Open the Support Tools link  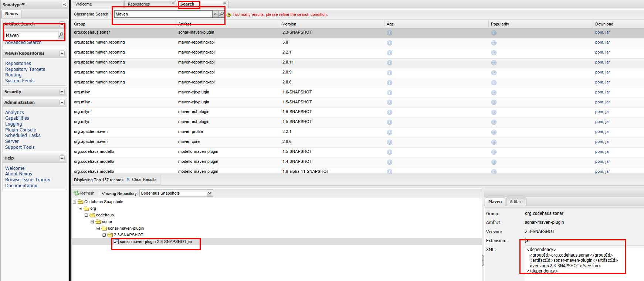20,147
